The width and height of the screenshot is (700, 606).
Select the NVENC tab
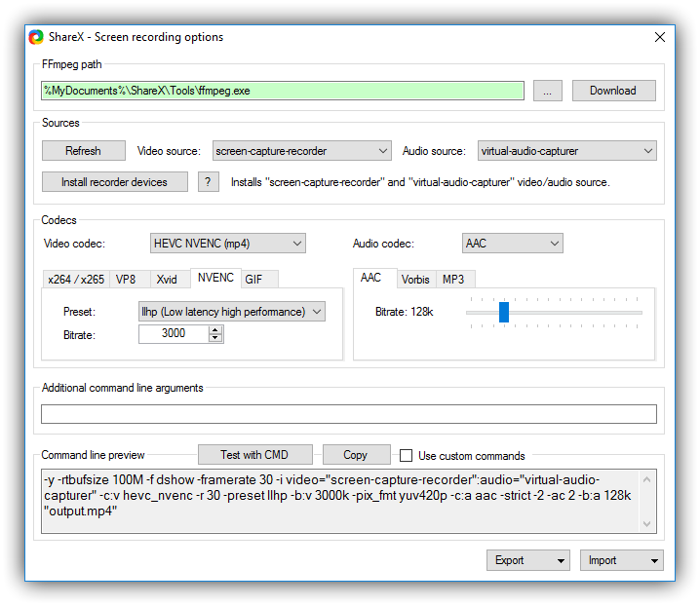[x=215, y=278]
